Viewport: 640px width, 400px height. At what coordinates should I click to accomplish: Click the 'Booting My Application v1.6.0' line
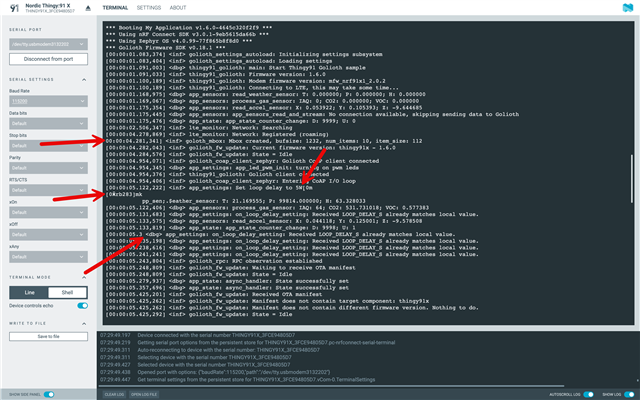click(x=189, y=28)
